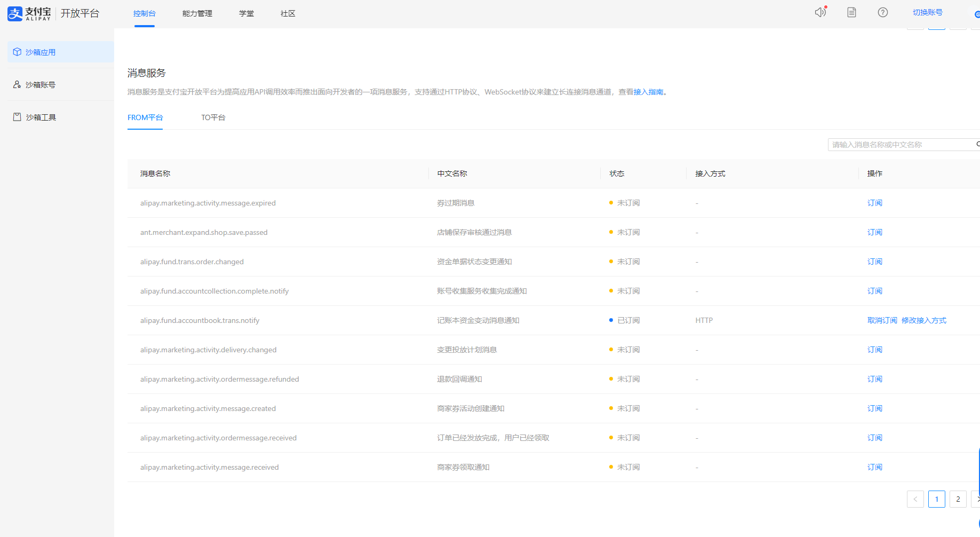Click the 店铺保存审核通过消息 cell
The width and height of the screenshot is (980, 537).
tap(475, 232)
